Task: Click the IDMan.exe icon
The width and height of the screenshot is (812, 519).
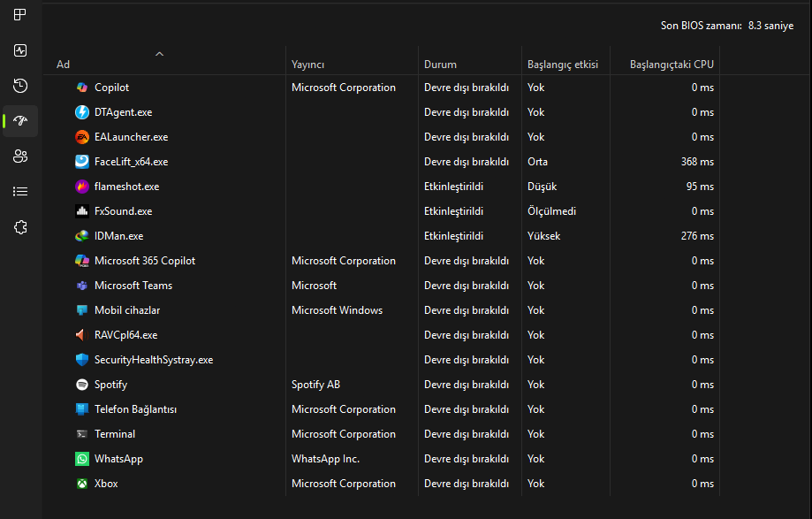Action: coord(82,236)
